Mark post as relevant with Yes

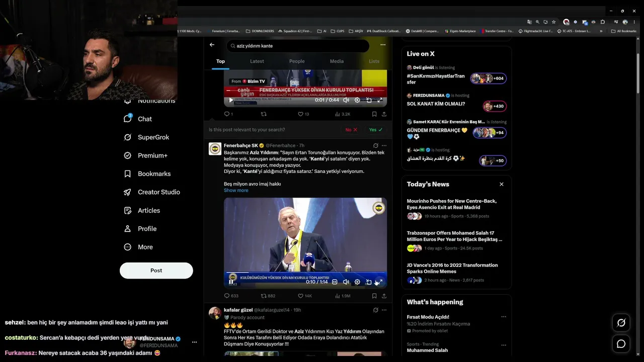click(376, 130)
